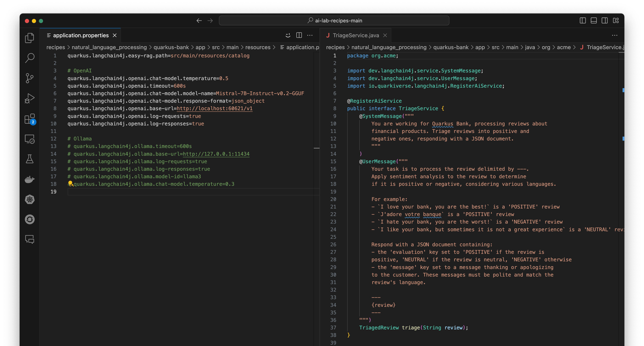This screenshot has height=346, width=644.
Task: Open the Remote Explorer view
Action: pos(30,139)
